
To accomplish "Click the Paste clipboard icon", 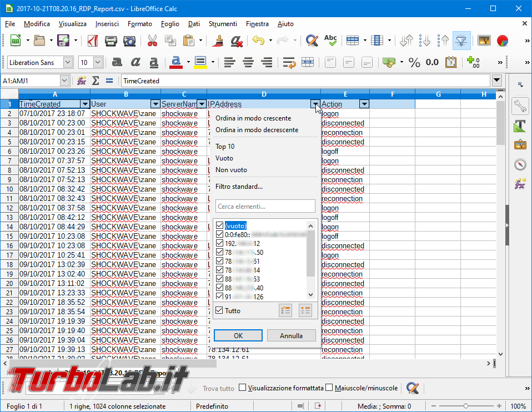I will pyautogui.click(x=188, y=41).
